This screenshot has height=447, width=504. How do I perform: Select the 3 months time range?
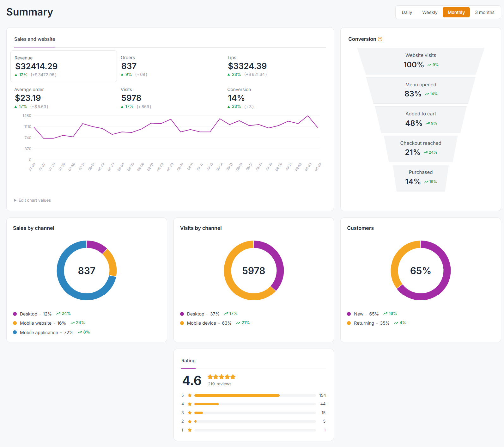click(x=484, y=13)
